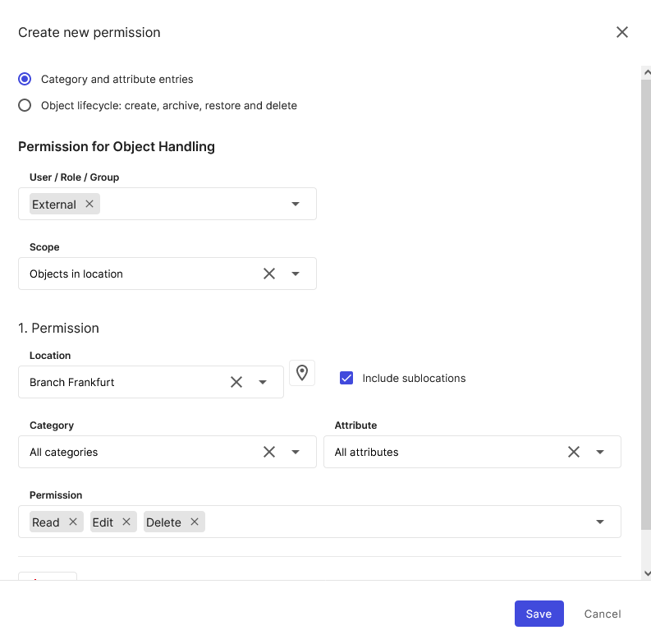
Task: Open the Location dropdown arrow
Action: click(x=263, y=382)
